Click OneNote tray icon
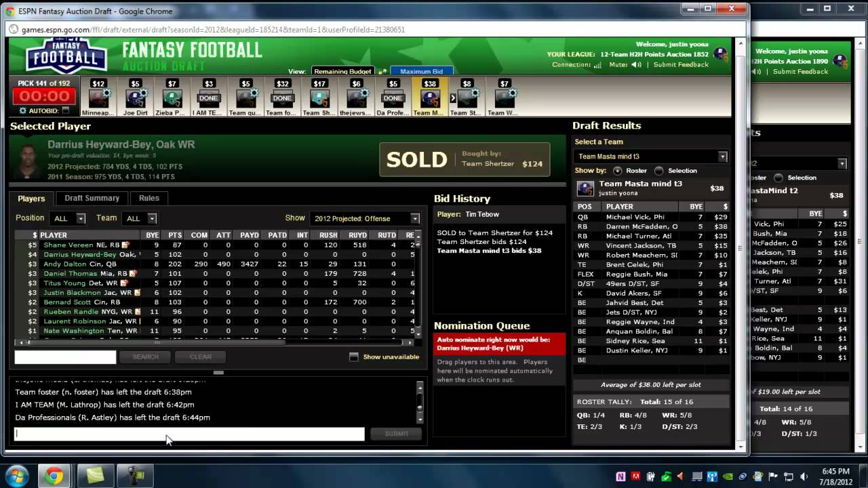The width and height of the screenshot is (868, 488). click(x=620, y=476)
